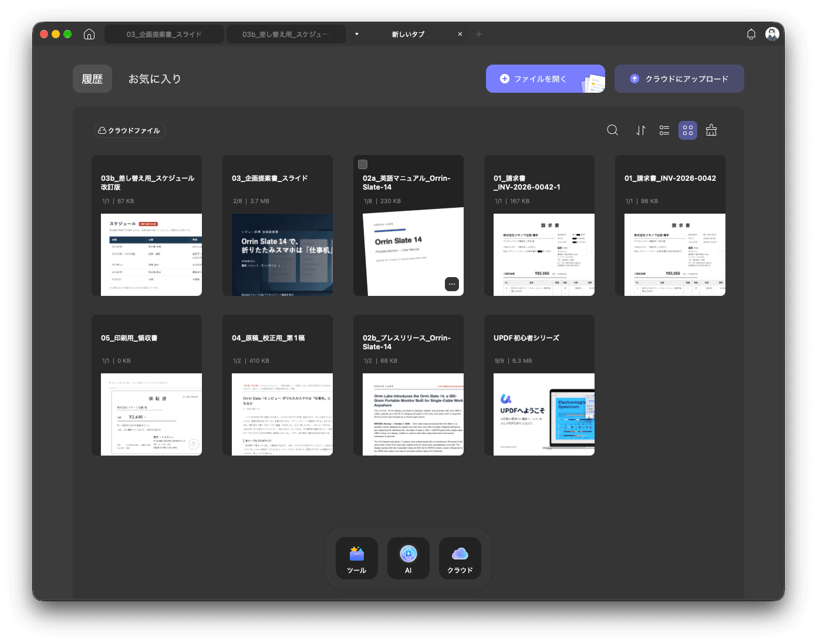Open more options for 02a_英語マニュアル card

point(452,284)
